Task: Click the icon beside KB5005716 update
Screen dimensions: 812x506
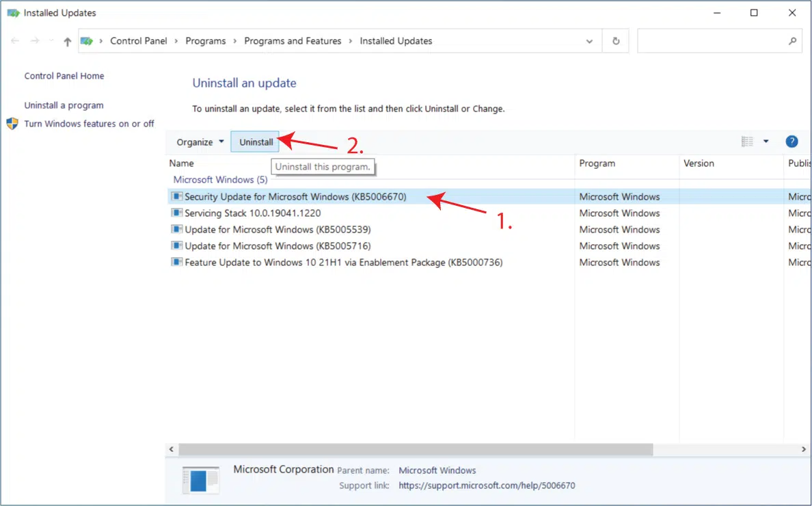Action: (176, 245)
